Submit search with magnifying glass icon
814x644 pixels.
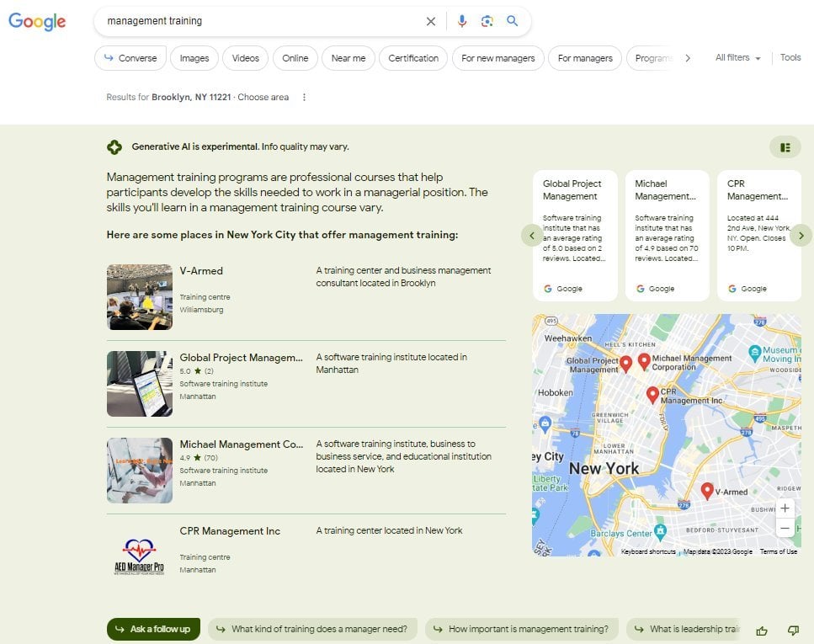513,21
